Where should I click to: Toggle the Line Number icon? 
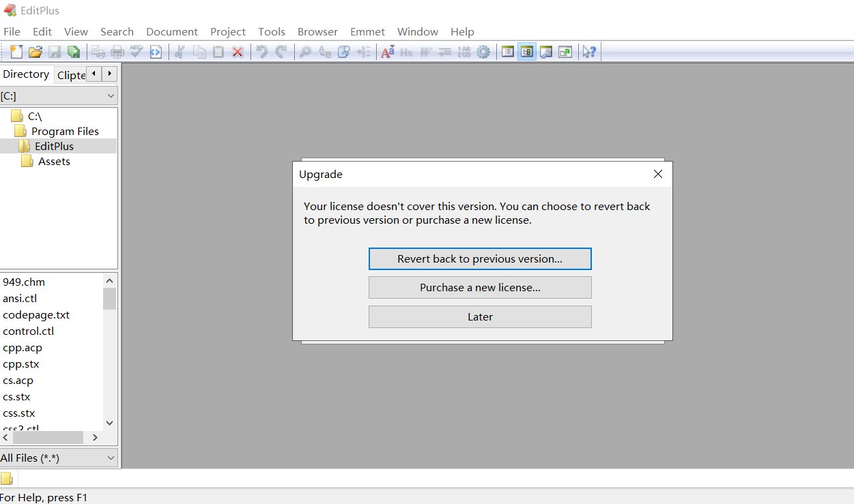(x=464, y=52)
